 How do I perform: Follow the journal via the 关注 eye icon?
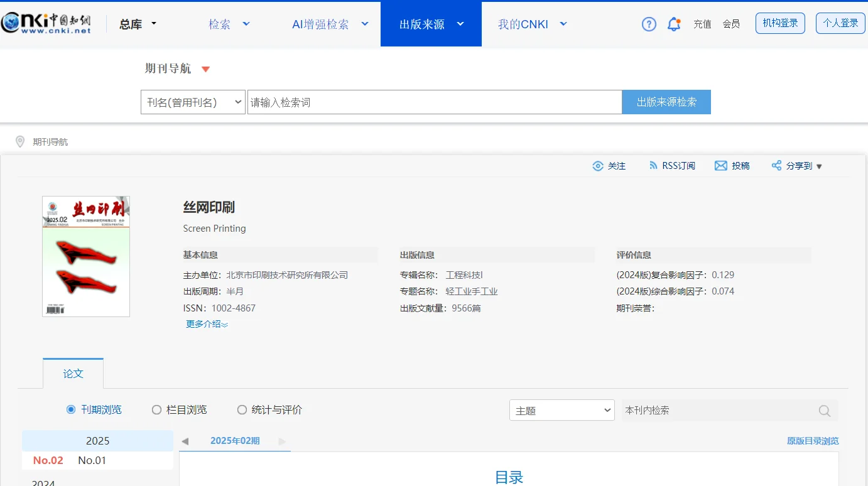[598, 166]
